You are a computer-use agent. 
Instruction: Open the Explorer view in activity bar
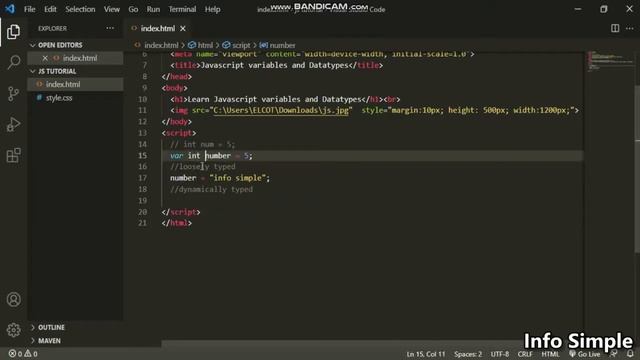[x=13, y=32]
